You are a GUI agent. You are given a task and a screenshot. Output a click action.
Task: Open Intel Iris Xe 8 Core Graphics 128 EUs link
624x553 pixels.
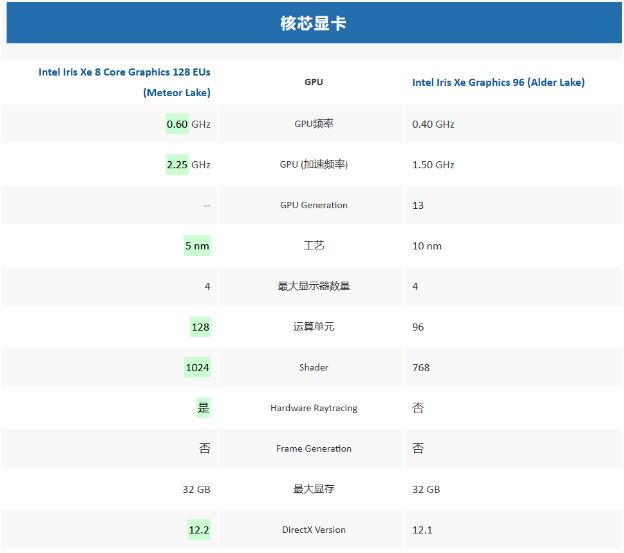click(x=125, y=82)
